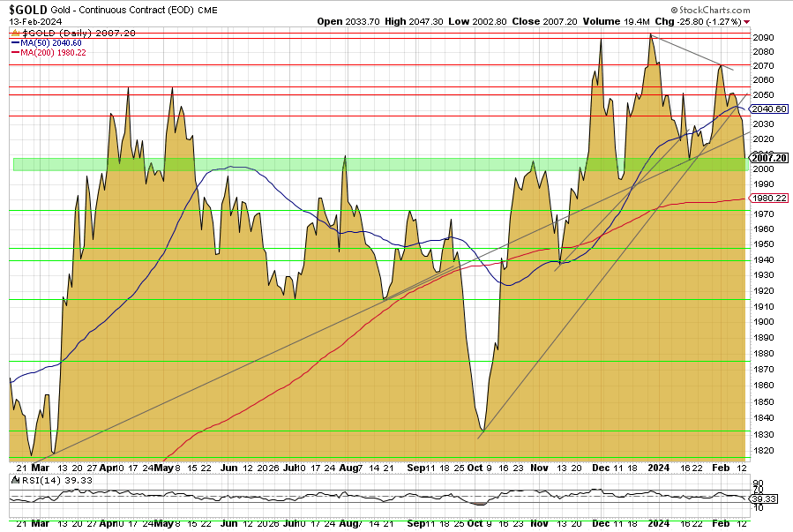Click the RSI(14) indicator legend icon
Screen dimensions: 793x532
coord(12,479)
